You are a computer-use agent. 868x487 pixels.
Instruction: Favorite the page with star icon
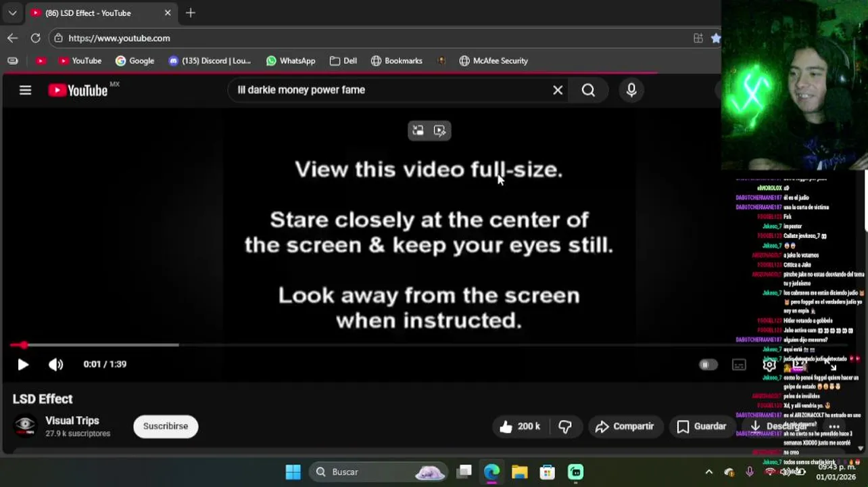click(716, 39)
